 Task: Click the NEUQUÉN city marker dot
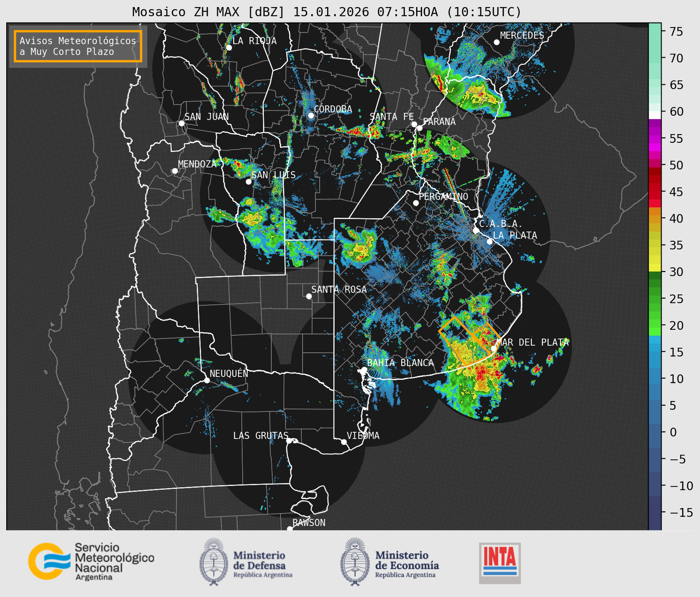[x=207, y=380]
